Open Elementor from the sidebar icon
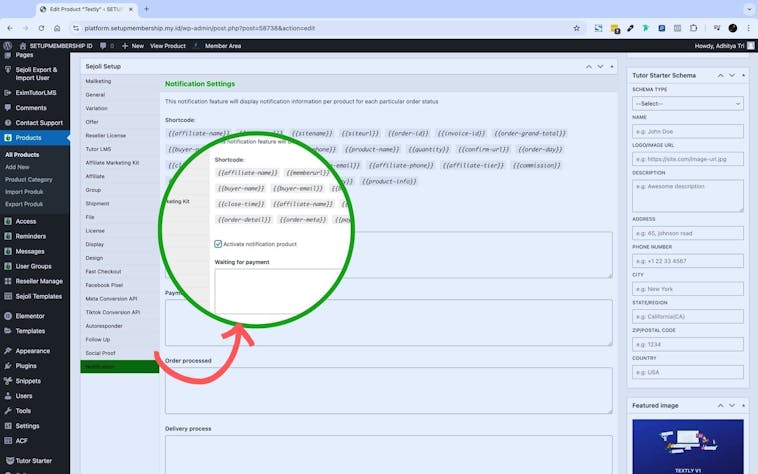Viewport: 758px width, 474px height. 8,316
